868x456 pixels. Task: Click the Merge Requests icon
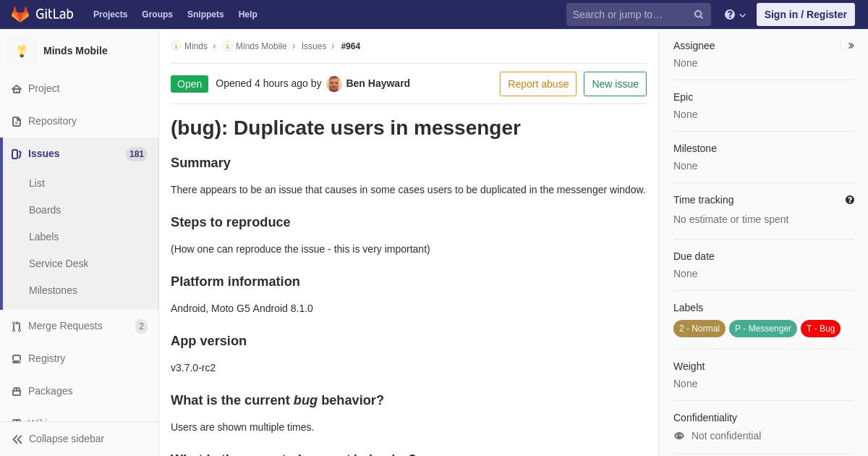17,326
